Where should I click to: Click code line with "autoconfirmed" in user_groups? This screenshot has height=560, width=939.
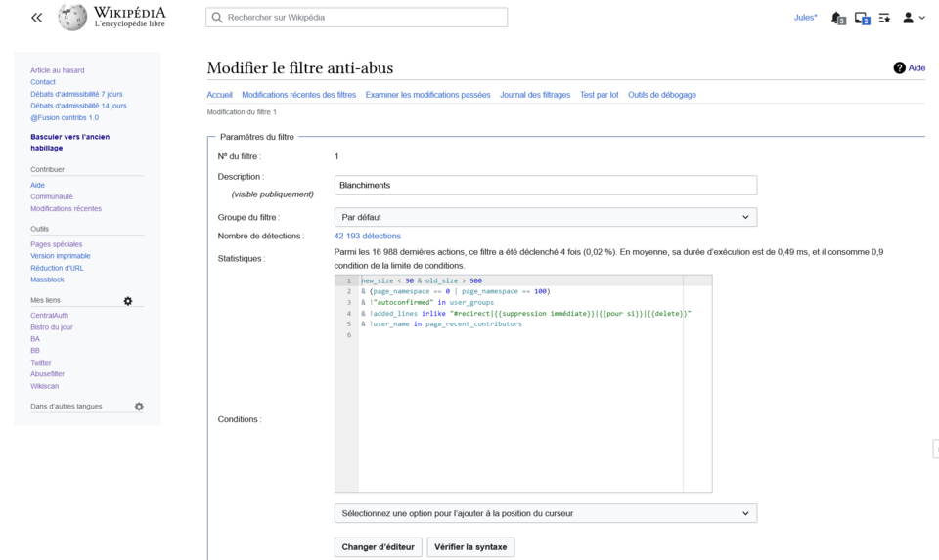427,302
